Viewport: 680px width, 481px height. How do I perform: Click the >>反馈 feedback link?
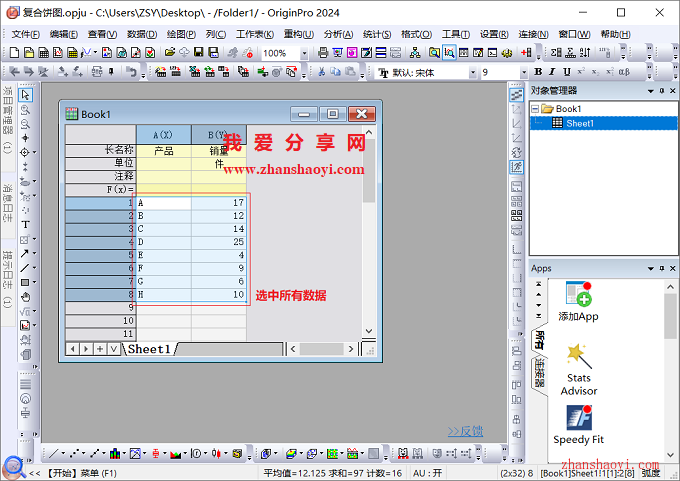(465, 431)
